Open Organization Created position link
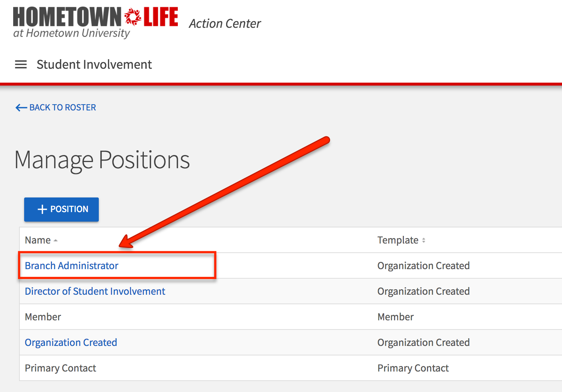 pyautogui.click(x=71, y=343)
